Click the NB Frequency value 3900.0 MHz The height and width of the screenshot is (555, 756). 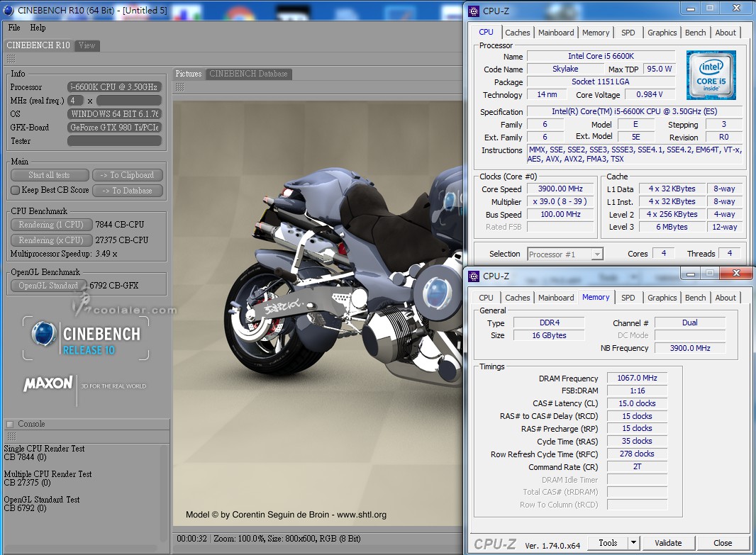[689, 348]
